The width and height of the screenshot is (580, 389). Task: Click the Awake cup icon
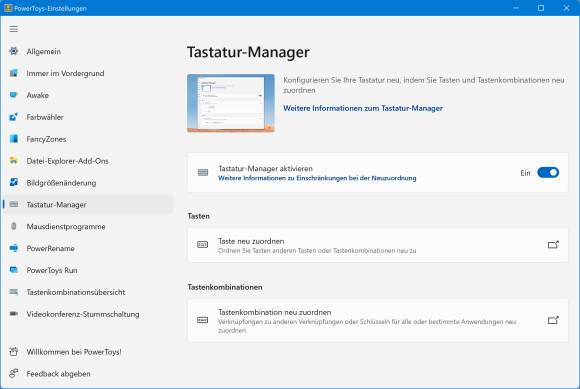click(14, 95)
